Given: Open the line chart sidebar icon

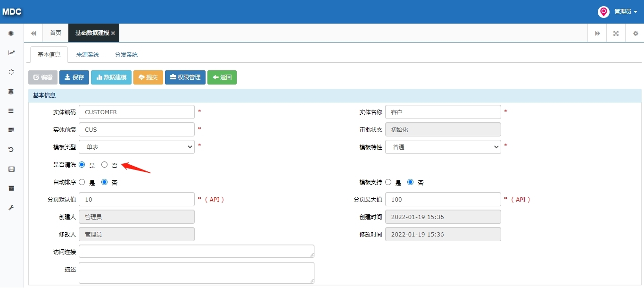Looking at the screenshot, I should click(11, 53).
